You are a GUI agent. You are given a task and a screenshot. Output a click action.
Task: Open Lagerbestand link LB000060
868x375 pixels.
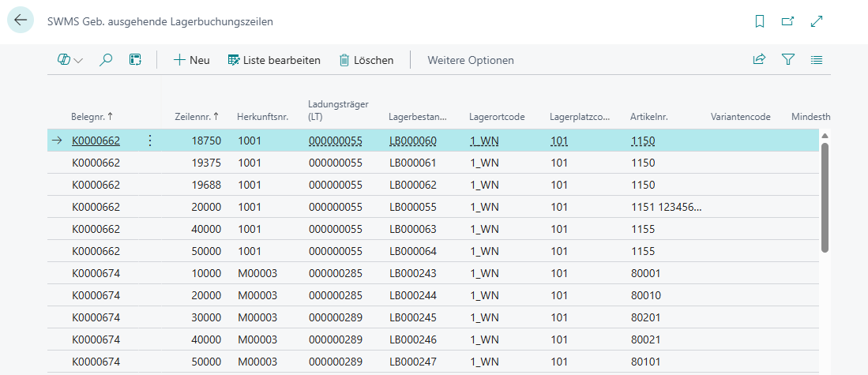click(412, 141)
